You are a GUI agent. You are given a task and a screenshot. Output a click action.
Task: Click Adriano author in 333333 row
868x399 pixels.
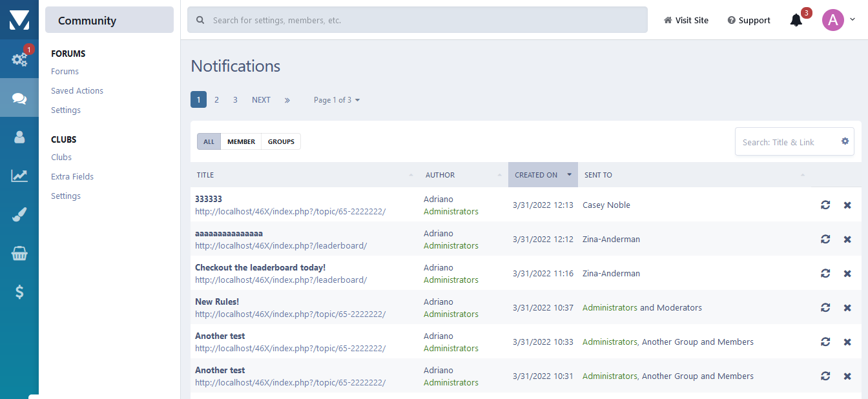click(x=439, y=200)
